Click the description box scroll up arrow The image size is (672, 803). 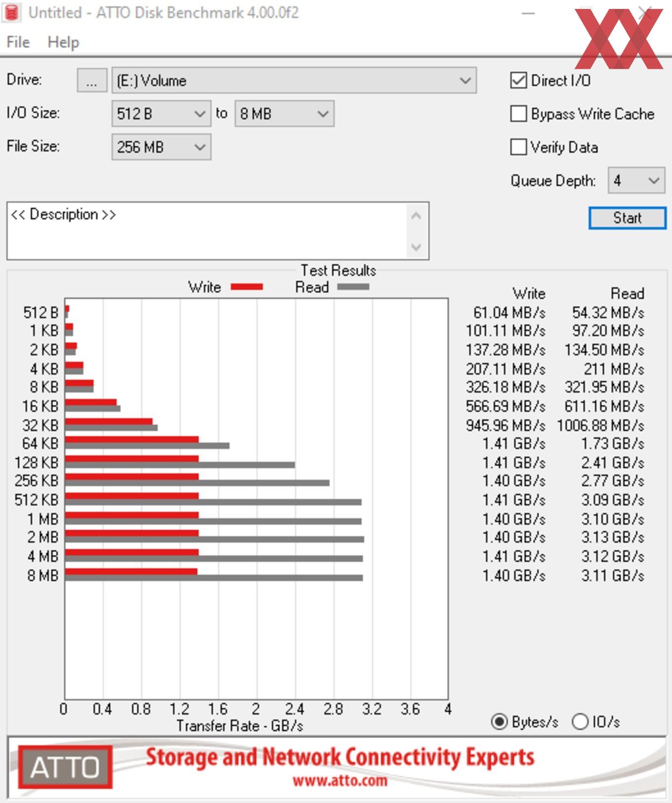(x=416, y=216)
